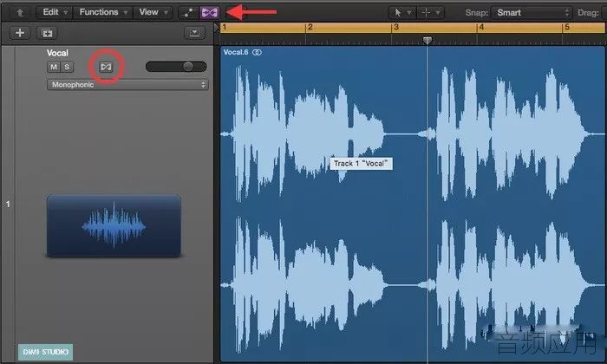
Task: Enable Flex on the Vocal track header
Action: [x=106, y=67]
